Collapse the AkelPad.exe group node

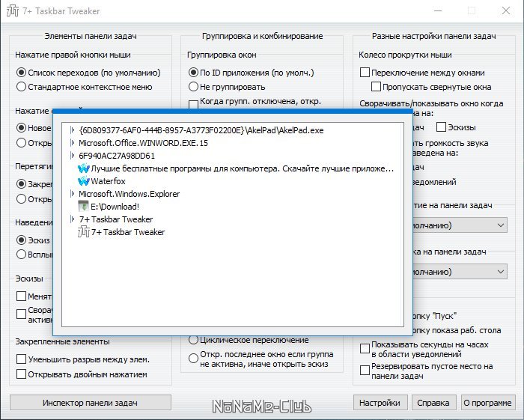[72, 130]
